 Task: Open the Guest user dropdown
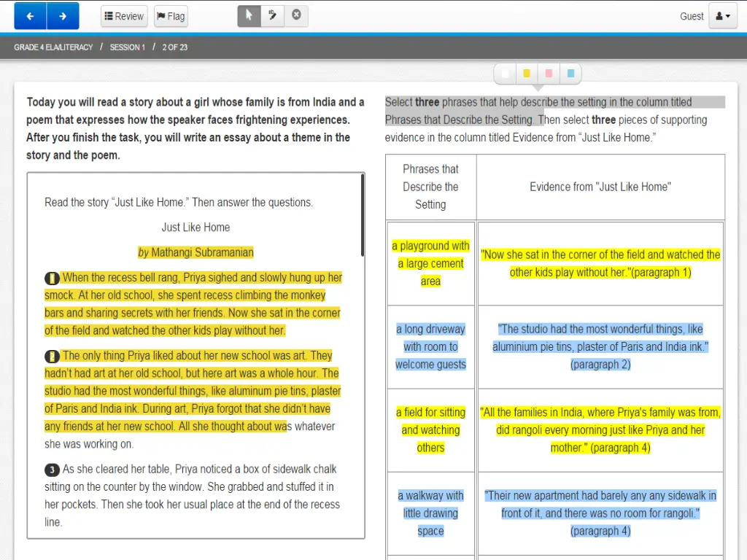tap(723, 16)
